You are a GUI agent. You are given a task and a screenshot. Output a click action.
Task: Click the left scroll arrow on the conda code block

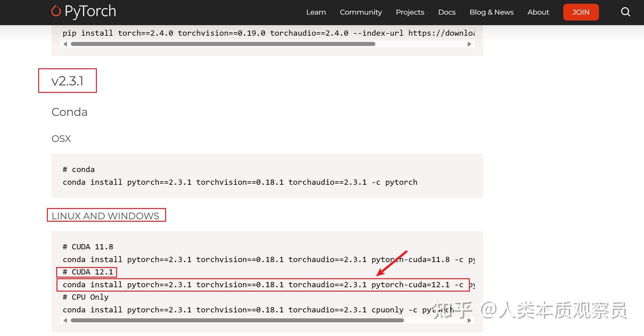click(65, 320)
